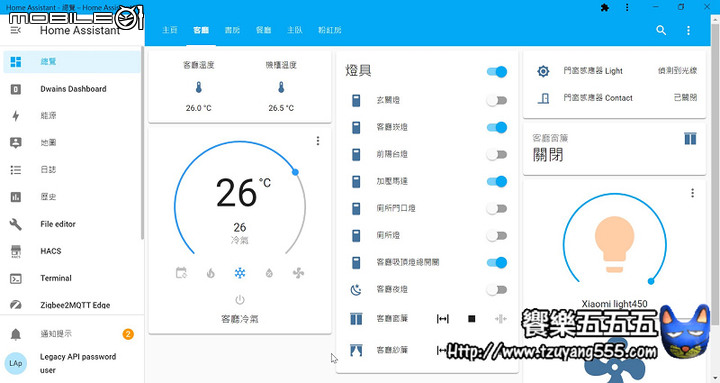The width and height of the screenshot is (720, 383).
Task: Turn off 客廳冷氣 with power icon
Action: pyautogui.click(x=240, y=300)
